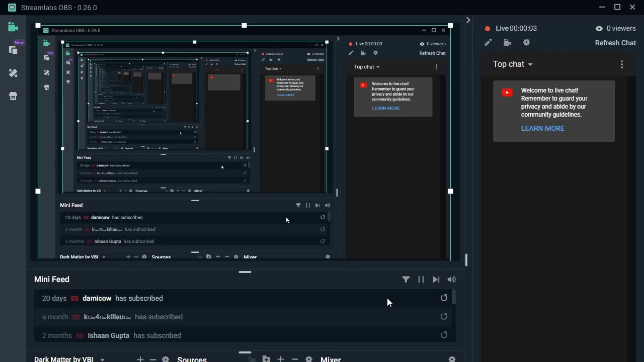
Task: Open the Alert Box tools sidebar icon
Action: point(13,73)
